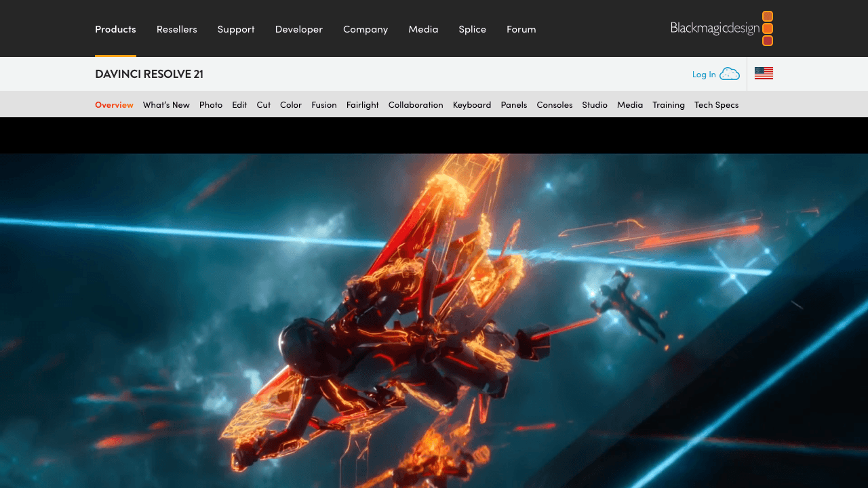Screen dimensions: 868x488
Task: Go to the Fusion tab
Action: point(324,105)
